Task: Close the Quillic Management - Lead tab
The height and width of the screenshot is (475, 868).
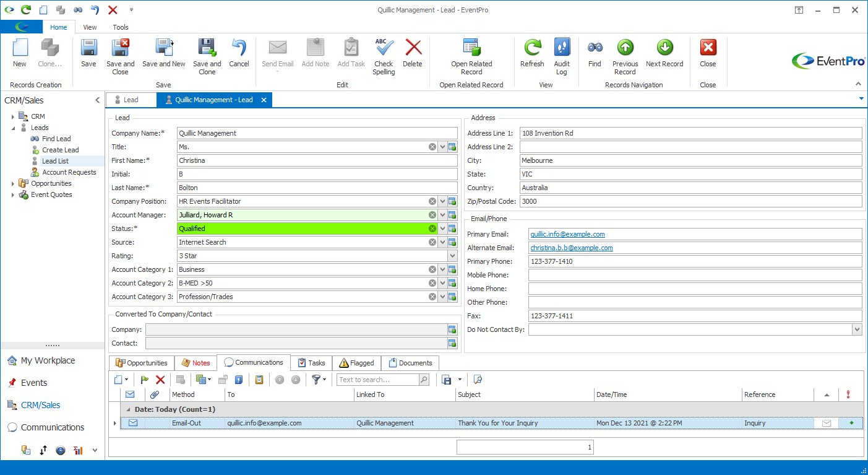Action: (264, 100)
